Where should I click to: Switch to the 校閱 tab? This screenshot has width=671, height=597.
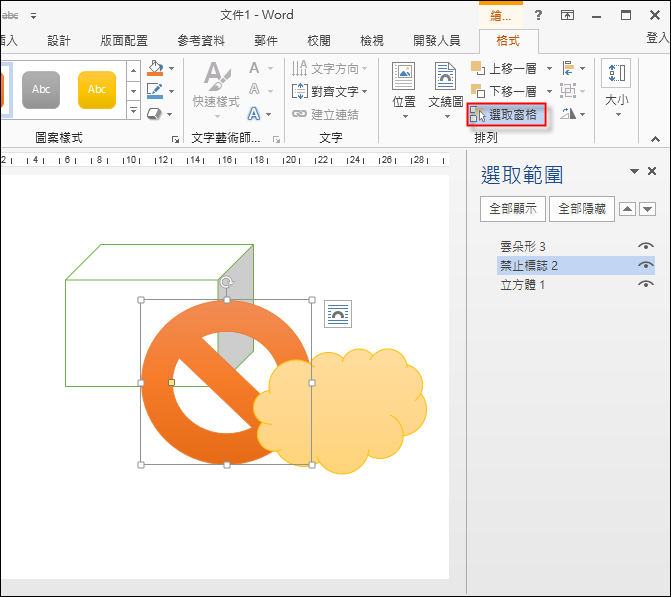[x=319, y=41]
